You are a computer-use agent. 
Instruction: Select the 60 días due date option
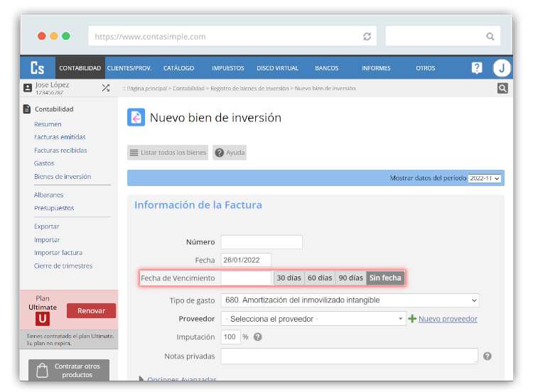320,278
